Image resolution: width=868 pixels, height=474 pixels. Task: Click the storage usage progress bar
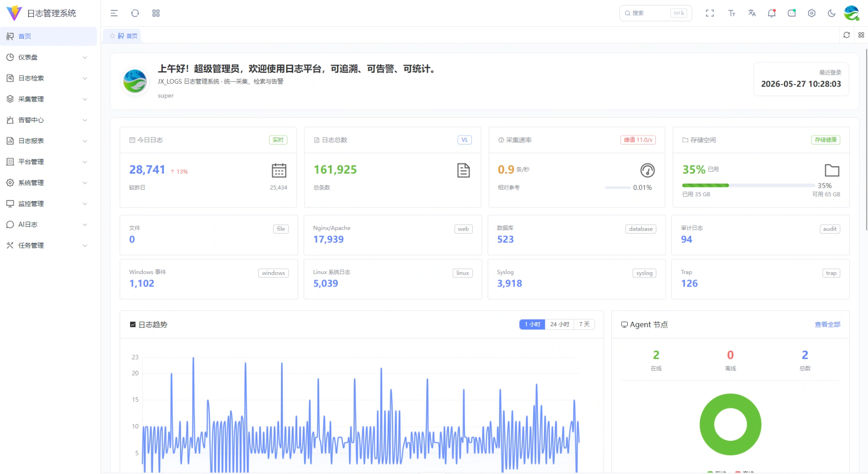pos(748,186)
